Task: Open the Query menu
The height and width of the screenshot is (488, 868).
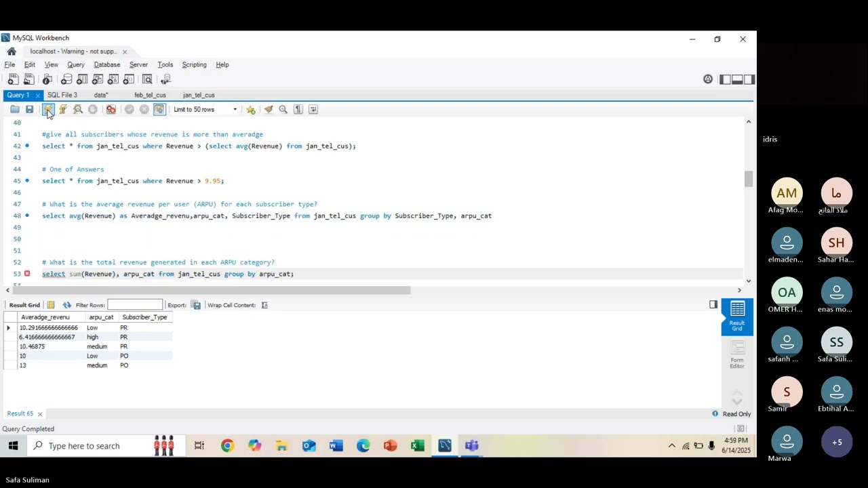Action: [76, 64]
